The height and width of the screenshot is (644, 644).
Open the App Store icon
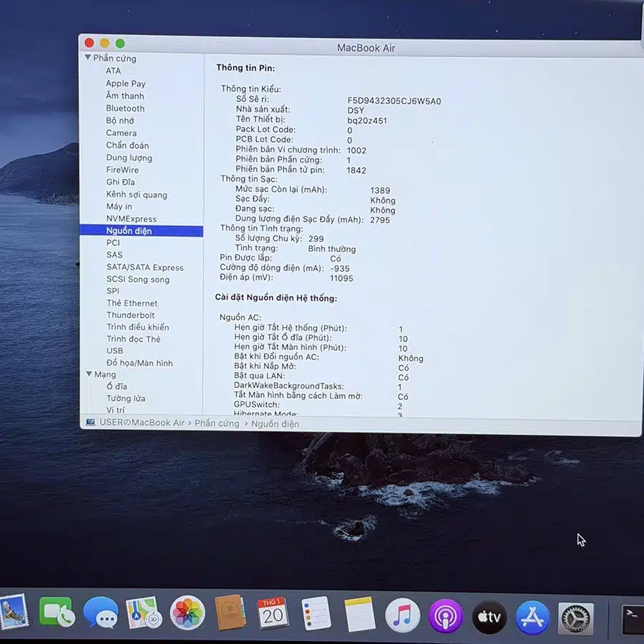coord(532,618)
